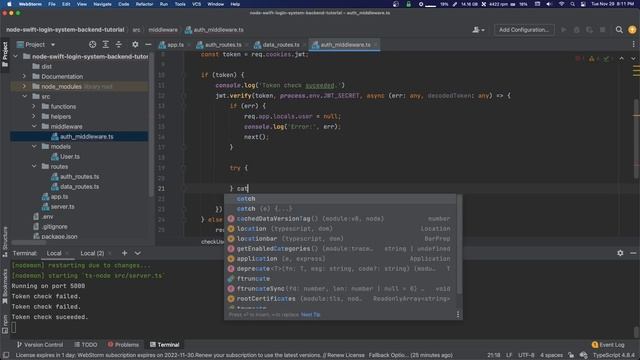The height and width of the screenshot is (360, 640).
Task: Collapse the routes folder
Action: pos(34,167)
